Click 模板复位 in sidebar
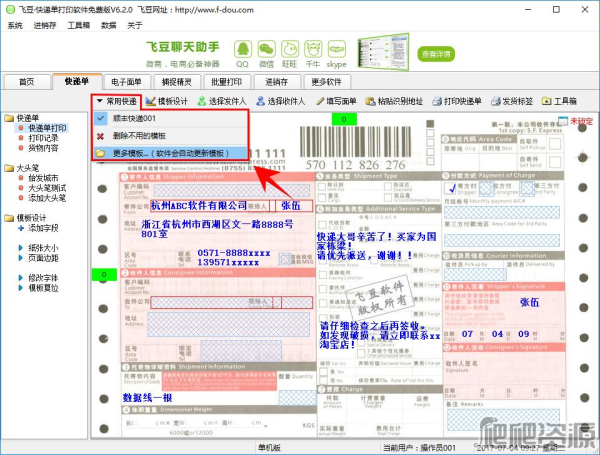This screenshot has height=455, width=600. coord(43,288)
